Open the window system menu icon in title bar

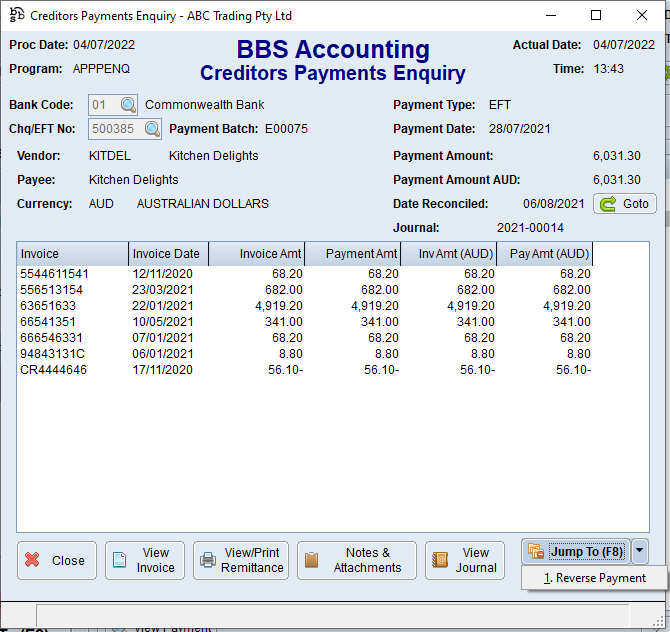16,15
